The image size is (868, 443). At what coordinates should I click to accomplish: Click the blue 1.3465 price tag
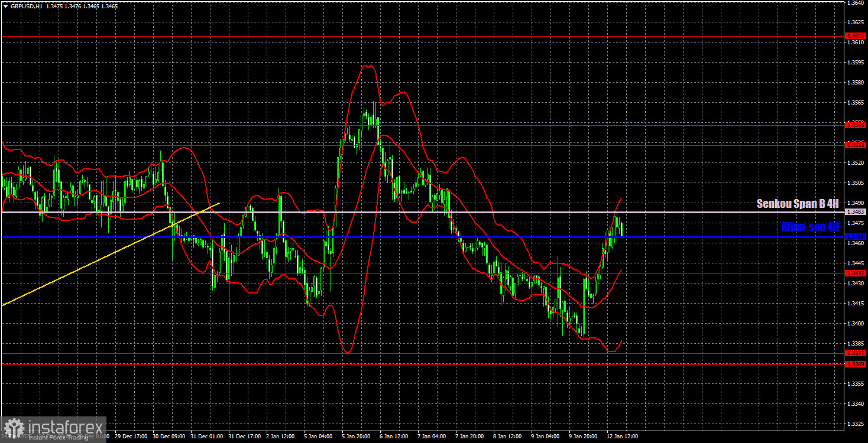[x=855, y=237]
